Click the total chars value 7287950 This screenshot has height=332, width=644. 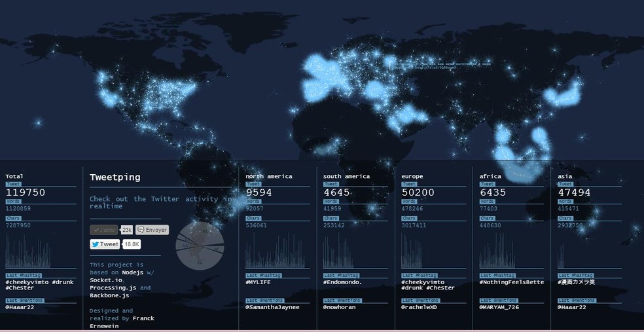point(18,225)
